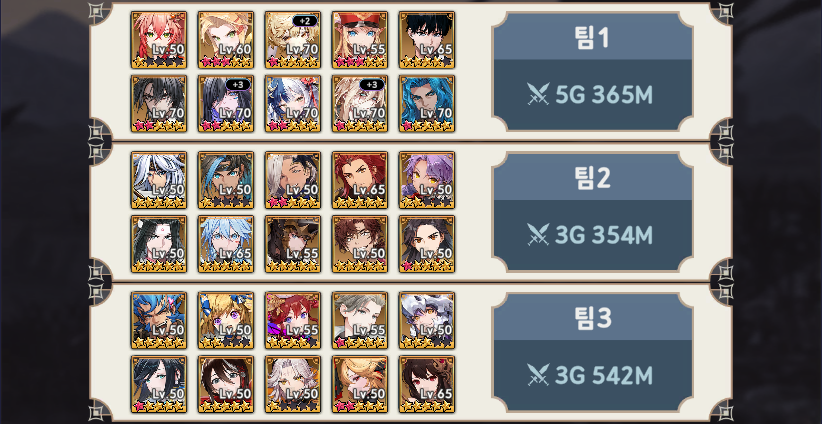Click Team 1 power 5G 365M button
The width and height of the screenshot is (822, 424).
pyautogui.click(x=592, y=95)
